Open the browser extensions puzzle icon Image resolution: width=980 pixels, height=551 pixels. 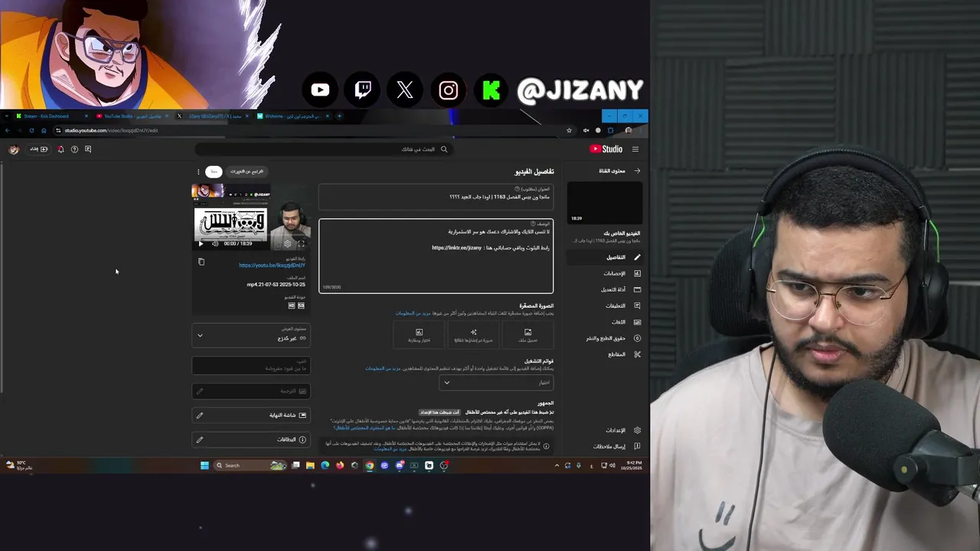click(610, 131)
